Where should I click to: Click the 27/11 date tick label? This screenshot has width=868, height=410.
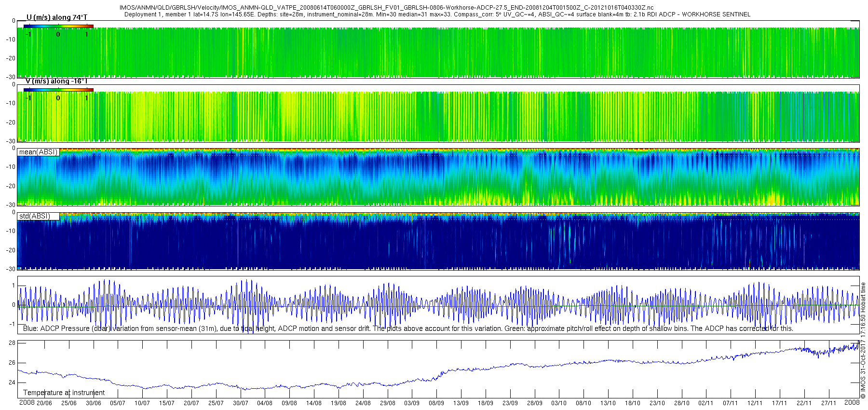828,403
